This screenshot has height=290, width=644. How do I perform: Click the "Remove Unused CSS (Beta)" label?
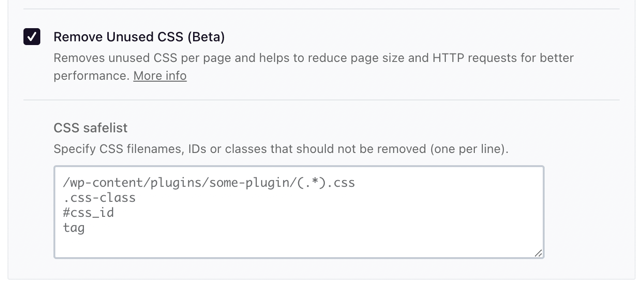click(x=139, y=37)
